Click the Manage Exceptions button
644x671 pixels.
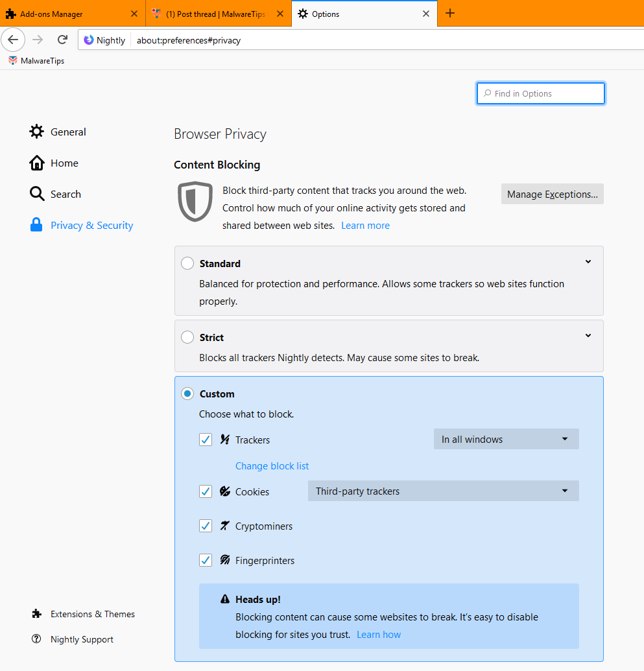point(552,194)
